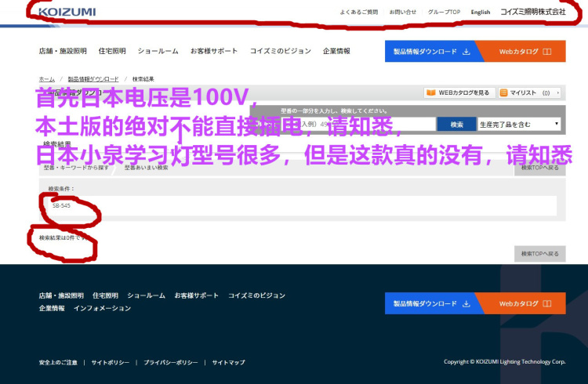This screenshot has width=588, height=384.
Task: Open 生産完了品を含む dropdown
Action: pos(519,125)
